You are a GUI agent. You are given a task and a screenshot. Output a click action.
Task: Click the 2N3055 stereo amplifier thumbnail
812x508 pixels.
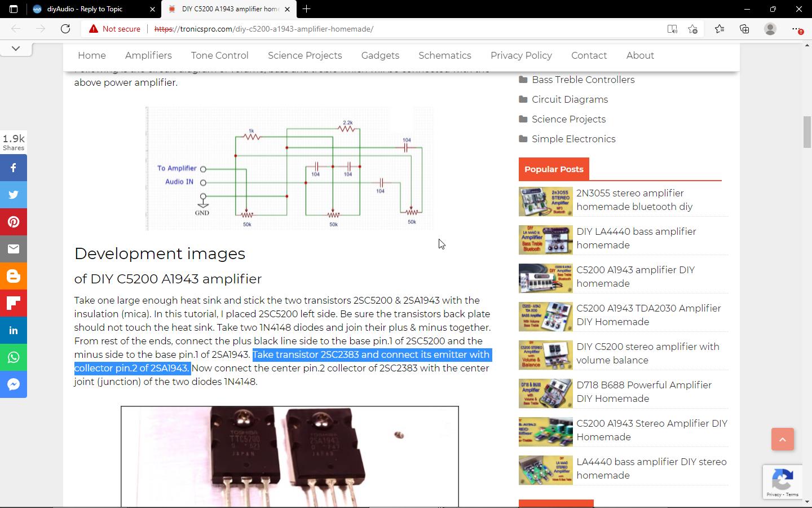click(546, 202)
